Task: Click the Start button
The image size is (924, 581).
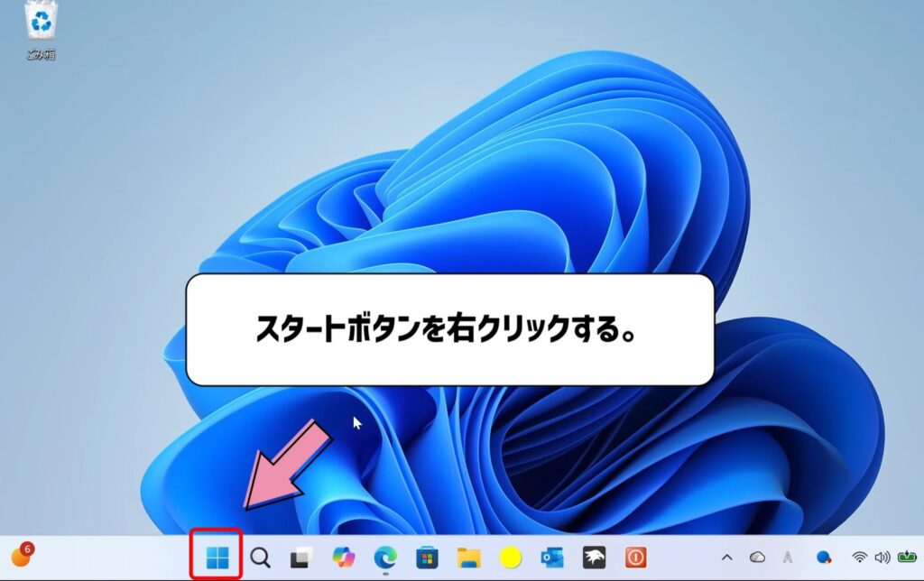Action: pos(217,558)
